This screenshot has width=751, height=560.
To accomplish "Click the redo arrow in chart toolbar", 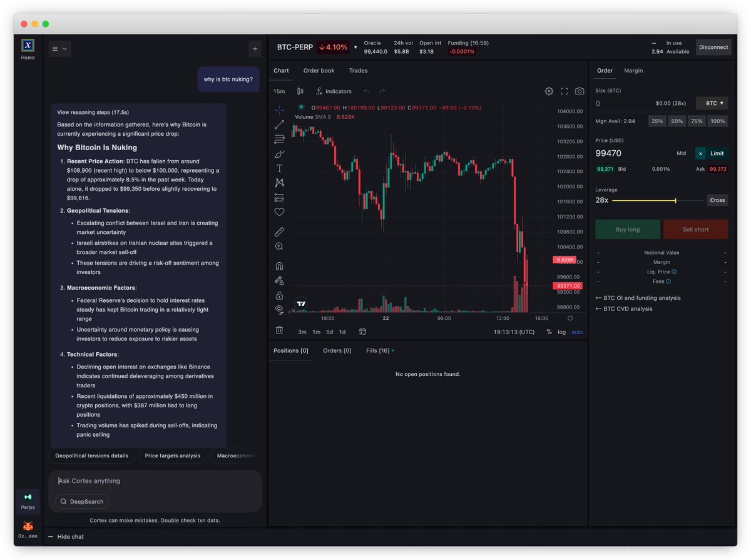I will click(382, 91).
